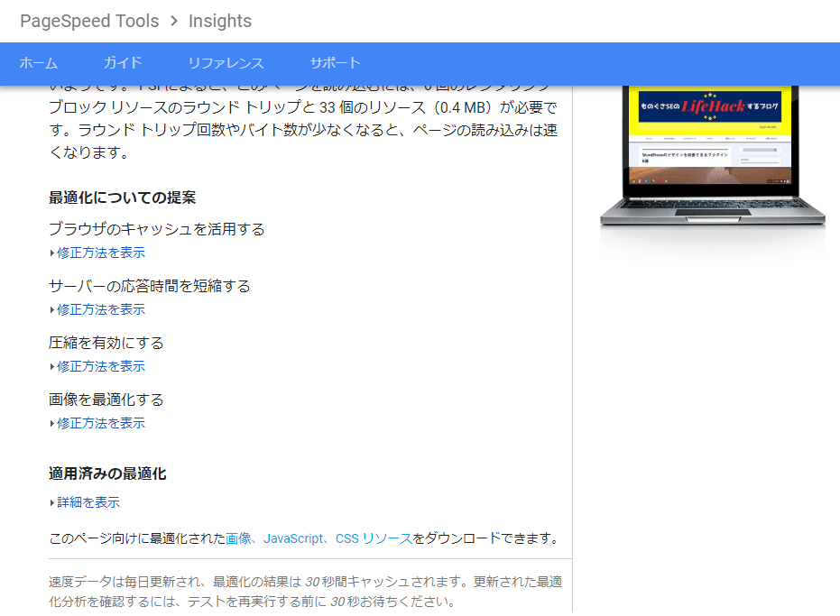The width and height of the screenshot is (840, 616).
Task: Select サポート in the top navigation
Action: click(x=334, y=63)
